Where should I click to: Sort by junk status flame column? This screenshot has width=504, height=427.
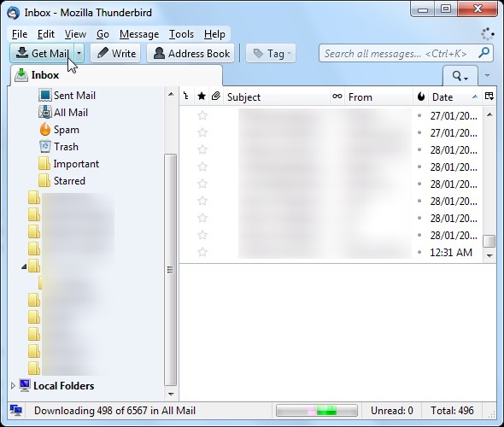[421, 96]
